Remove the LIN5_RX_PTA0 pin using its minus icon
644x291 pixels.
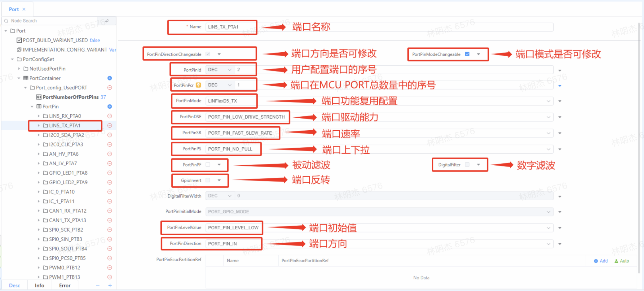point(109,116)
